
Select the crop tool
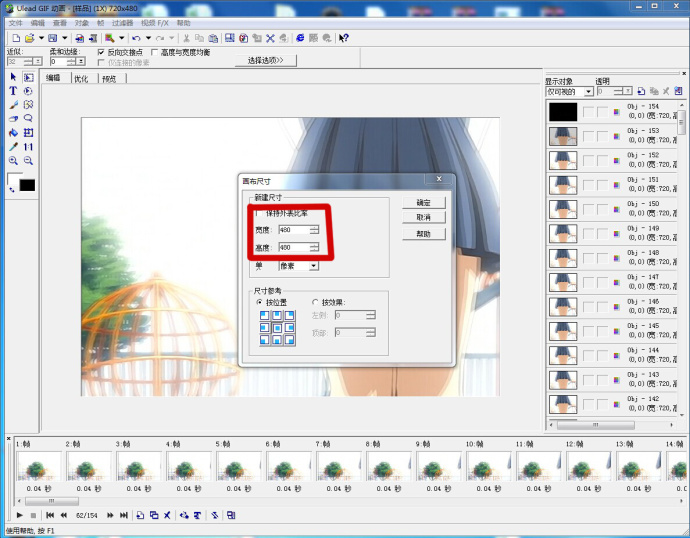(x=28, y=132)
